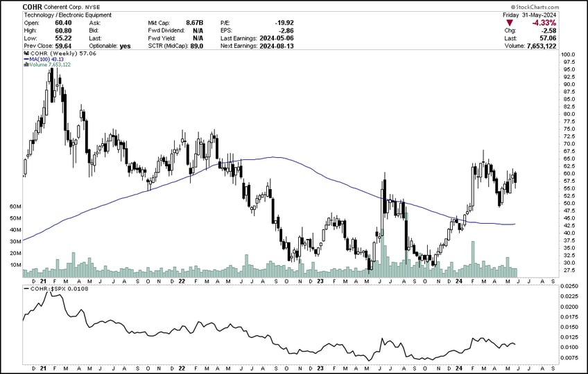Screen dimensions: 588x374
Task: Click the -4.33% percent change
Action: coord(544,24)
